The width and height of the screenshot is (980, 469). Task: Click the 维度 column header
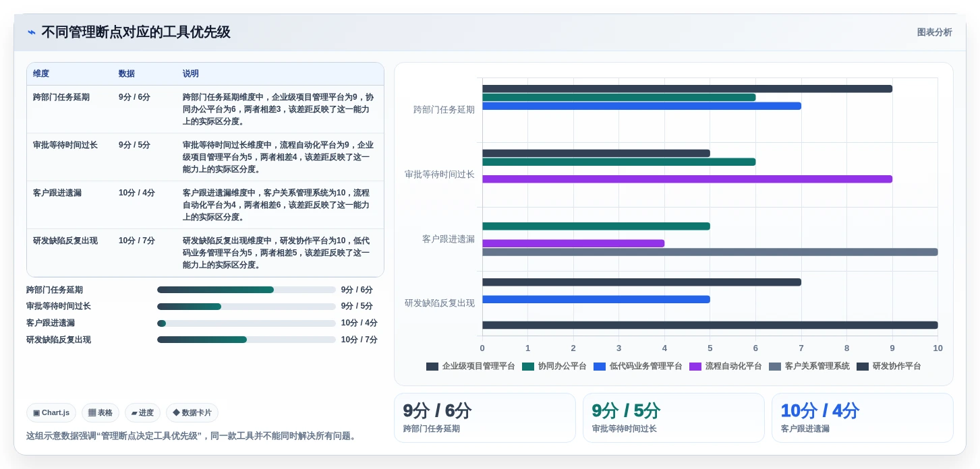(41, 74)
